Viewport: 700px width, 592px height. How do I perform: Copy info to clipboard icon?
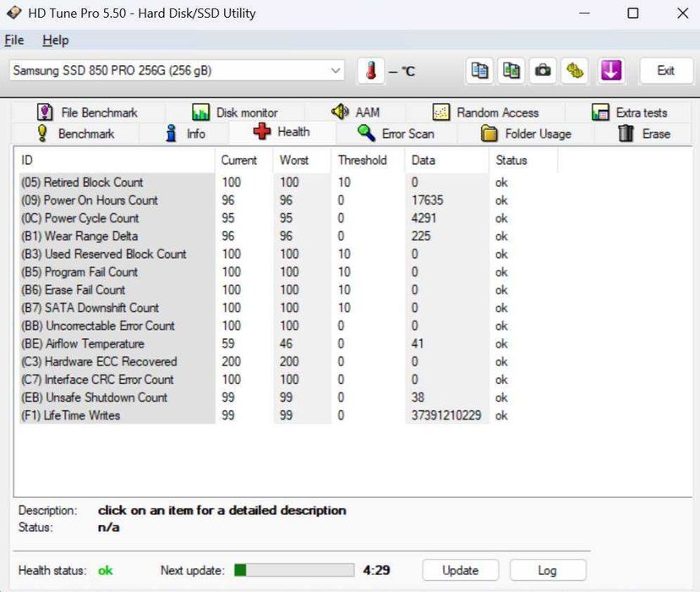pos(479,70)
